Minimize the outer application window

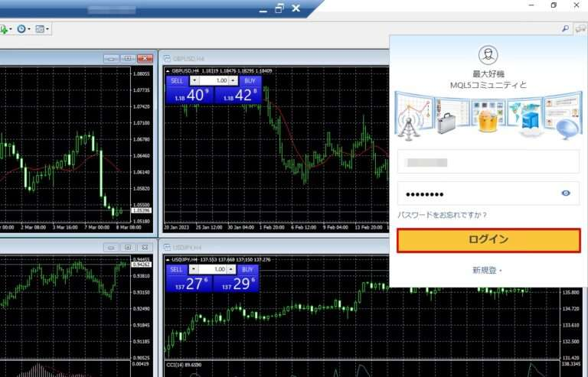coord(532,5)
